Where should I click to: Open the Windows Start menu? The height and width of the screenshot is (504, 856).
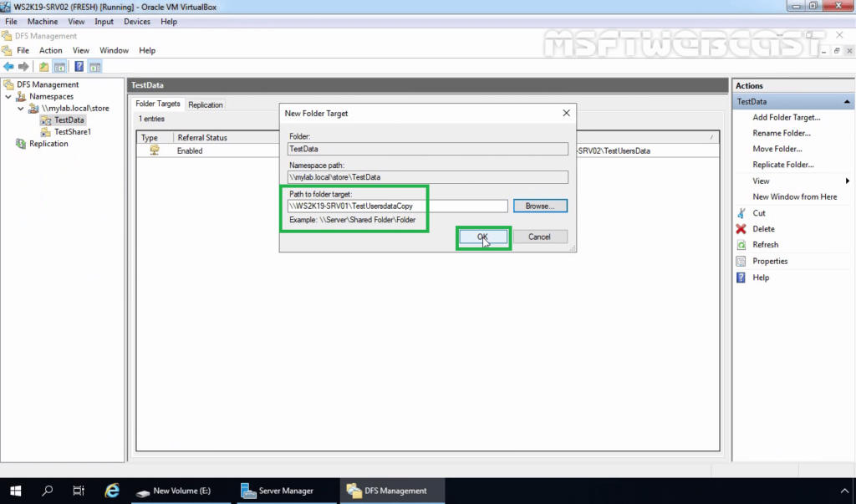(x=15, y=491)
